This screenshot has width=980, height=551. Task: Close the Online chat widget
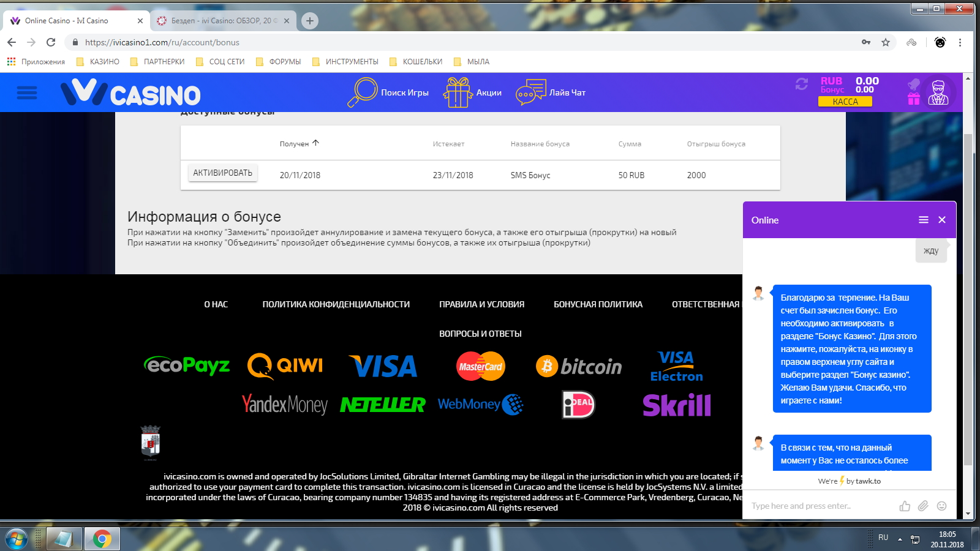pos(942,220)
